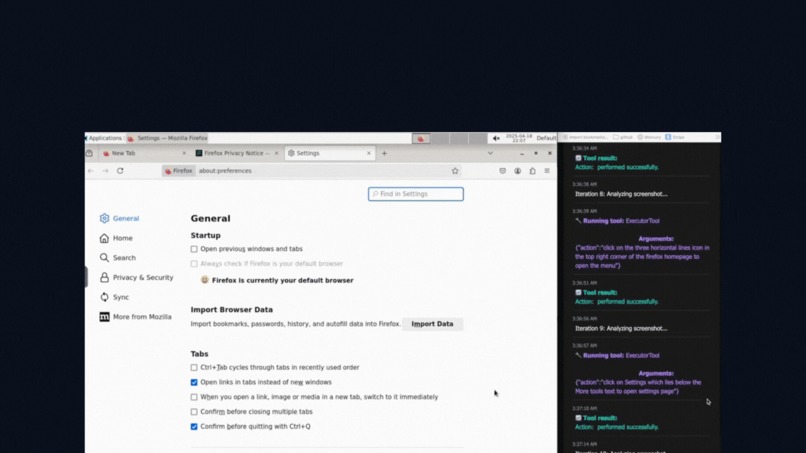Bookmark this page with the star icon
This screenshot has width=806, height=453.
click(x=455, y=171)
